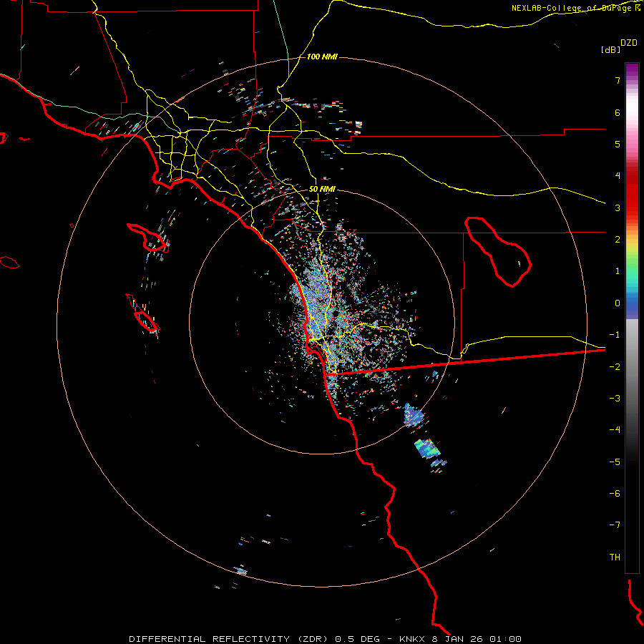The image size is (644, 644).
Task: Click the -4 value on the color scale
Action: point(615,430)
